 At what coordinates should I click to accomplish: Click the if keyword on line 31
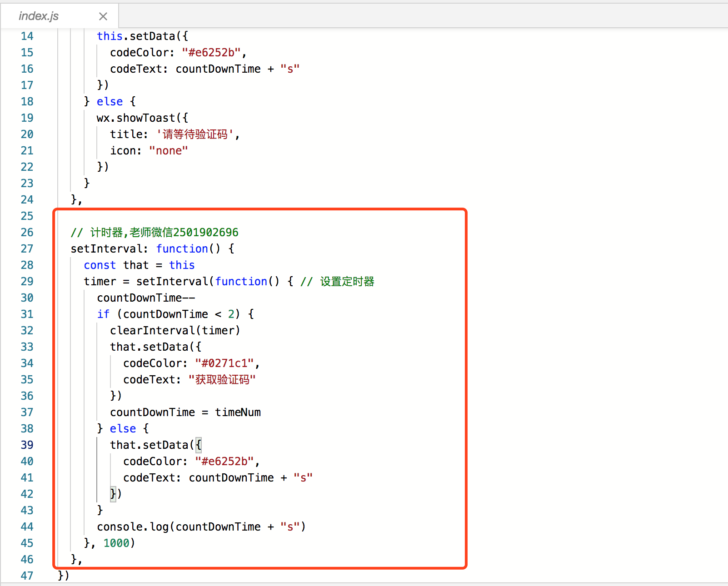tap(103, 314)
